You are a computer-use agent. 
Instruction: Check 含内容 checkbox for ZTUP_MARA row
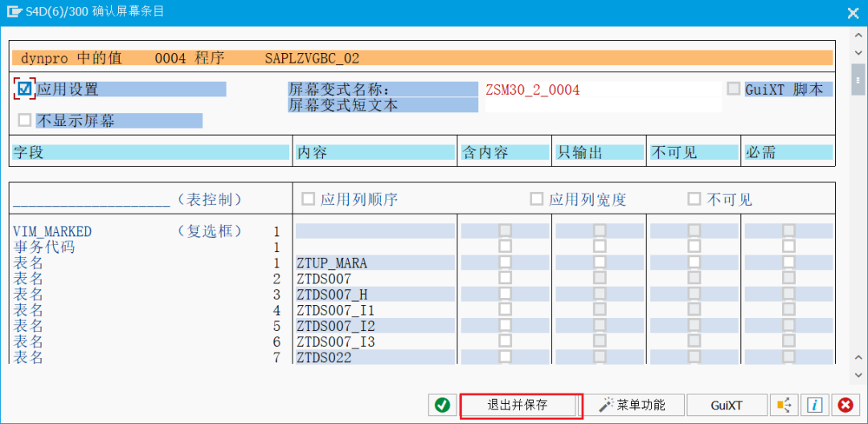pyautogui.click(x=505, y=262)
